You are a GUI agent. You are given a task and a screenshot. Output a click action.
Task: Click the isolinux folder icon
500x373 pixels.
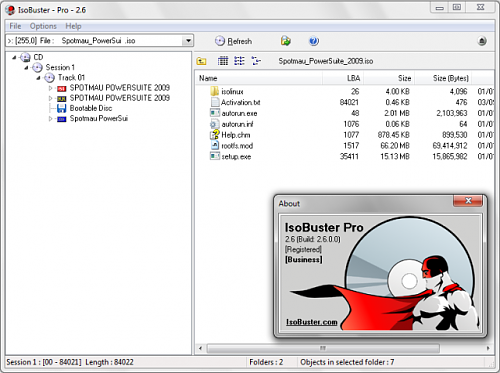[215, 91]
